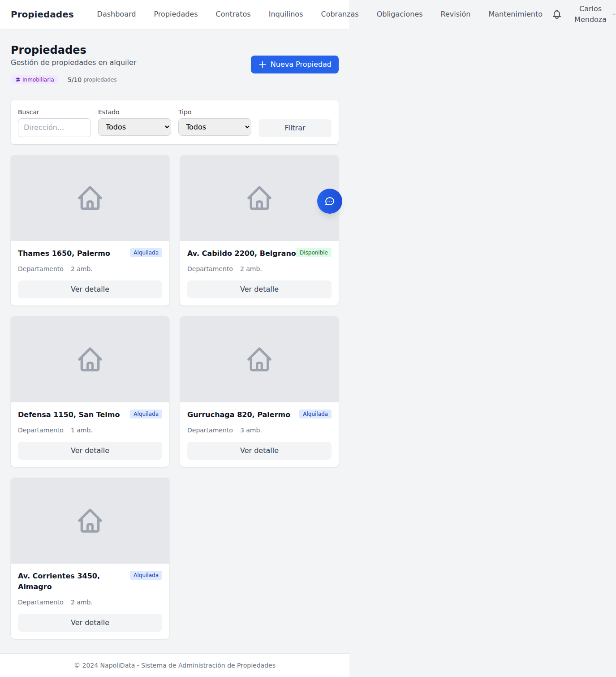Click the house icon on Av. Corrientes 3450 card
Screen dimensions: 616x677
click(90, 521)
